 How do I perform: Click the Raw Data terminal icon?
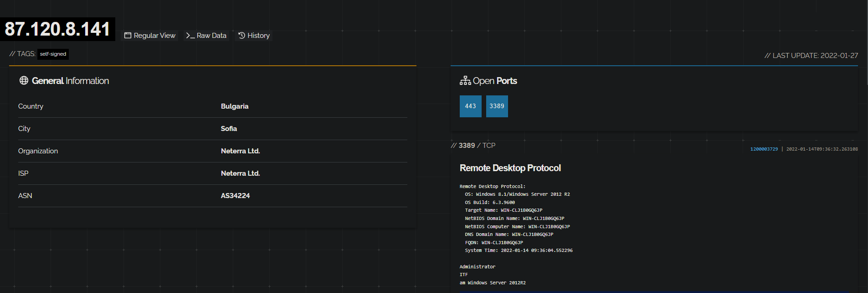pyautogui.click(x=190, y=36)
